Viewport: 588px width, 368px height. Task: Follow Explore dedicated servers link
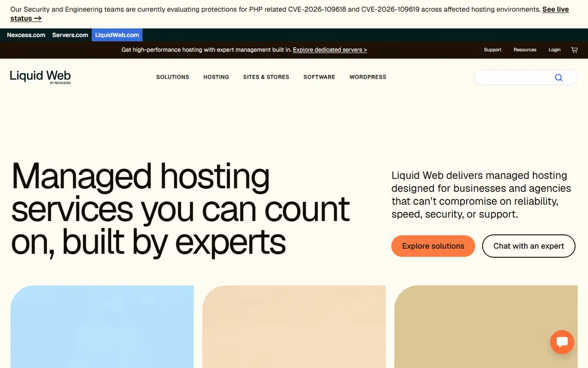(x=330, y=50)
